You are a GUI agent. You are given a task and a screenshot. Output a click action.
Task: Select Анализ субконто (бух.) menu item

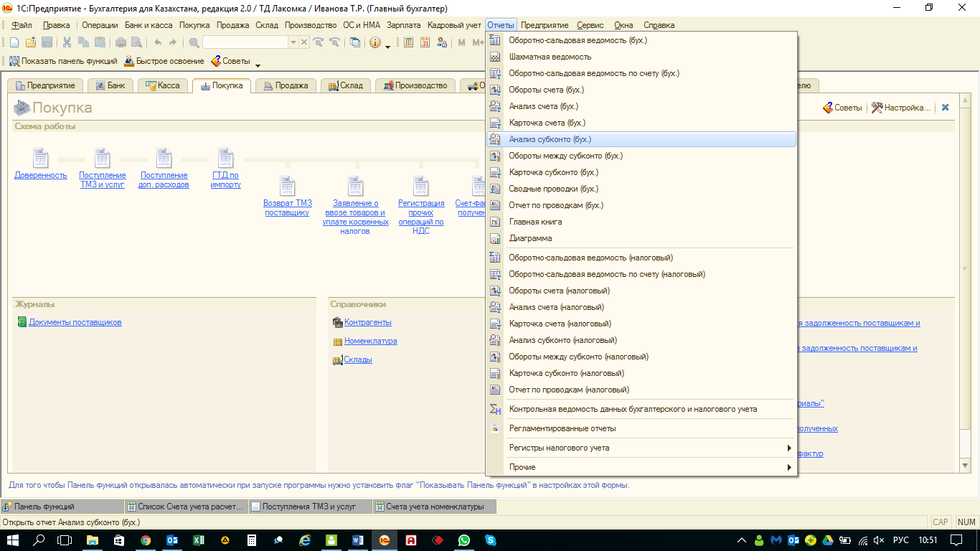(x=641, y=139)
